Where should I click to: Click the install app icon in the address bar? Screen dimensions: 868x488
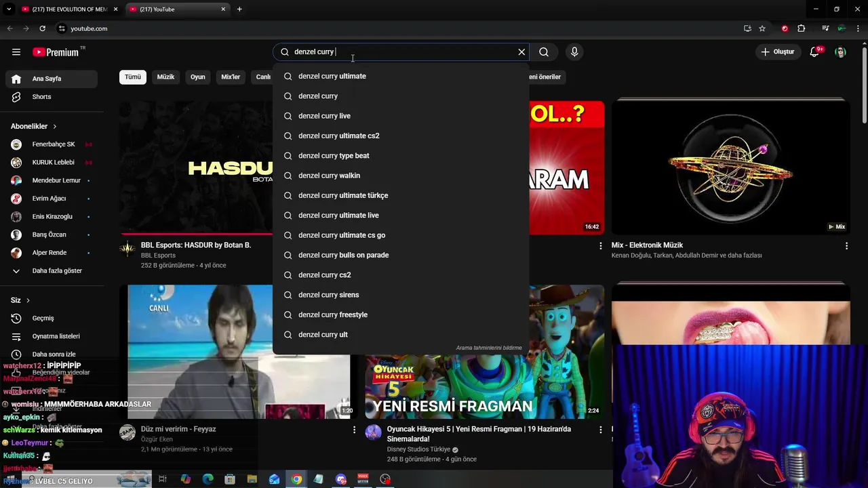747,28
